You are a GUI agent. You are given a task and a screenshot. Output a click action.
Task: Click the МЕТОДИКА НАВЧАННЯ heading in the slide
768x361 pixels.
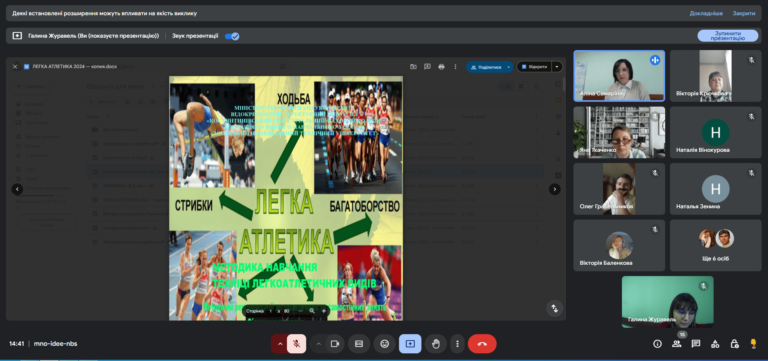pos(264,268)
